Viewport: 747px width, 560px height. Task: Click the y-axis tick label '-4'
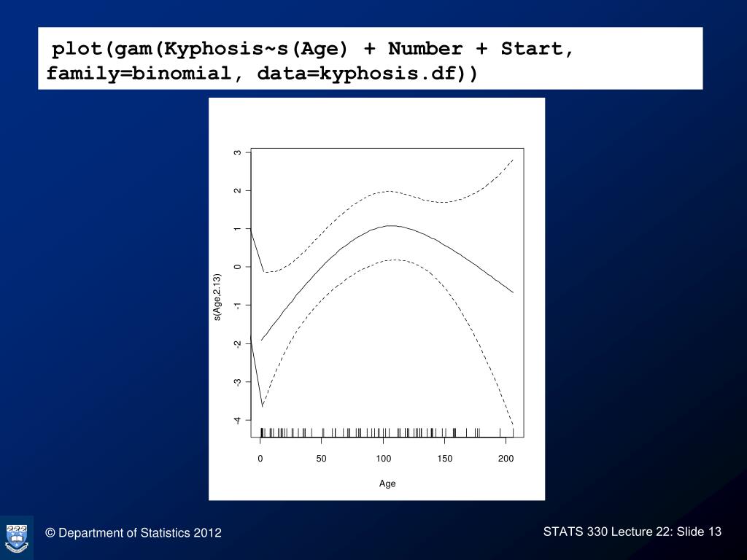237,421
